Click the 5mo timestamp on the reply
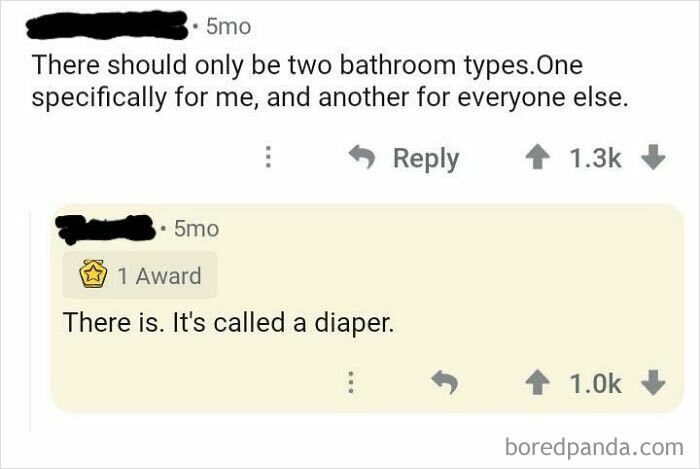 tap(196, 229)
